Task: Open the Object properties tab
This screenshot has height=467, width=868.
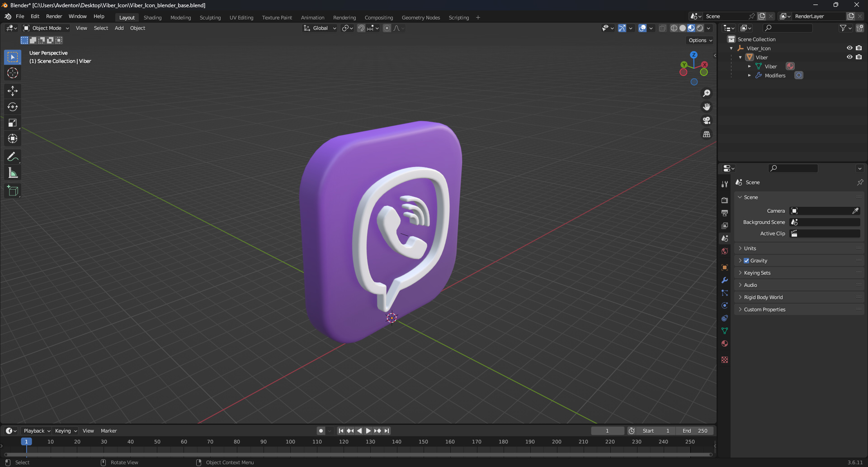Action: click(725, 267)
